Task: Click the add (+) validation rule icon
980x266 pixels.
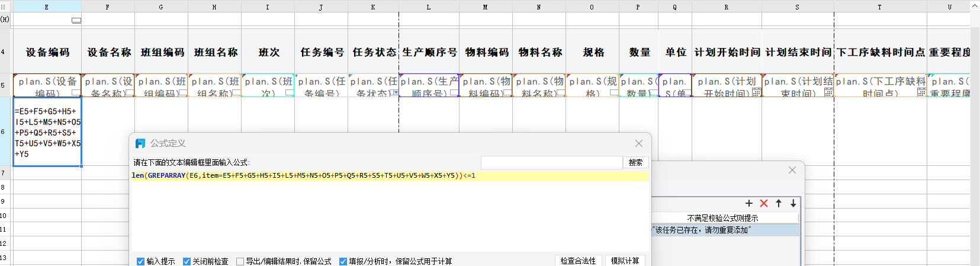Action: point(749,203)
